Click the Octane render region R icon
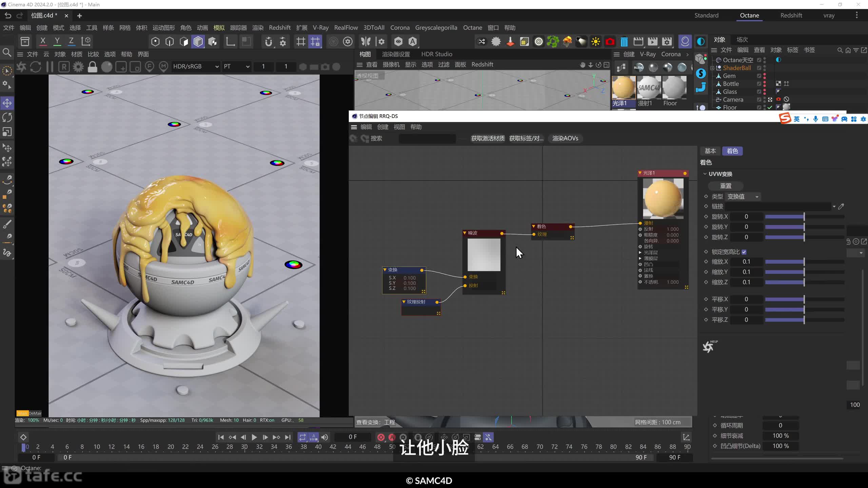This screenshot has height=488, width=868. pos(64,67)
